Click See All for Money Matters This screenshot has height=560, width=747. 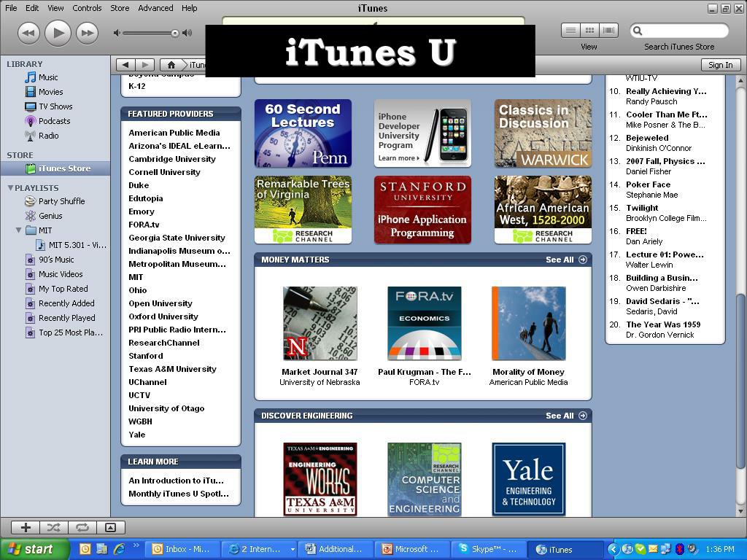point(566,260)
